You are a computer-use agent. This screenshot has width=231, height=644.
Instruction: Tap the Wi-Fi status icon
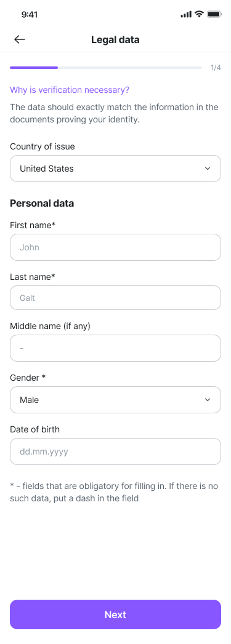click(x=199, y=14)
